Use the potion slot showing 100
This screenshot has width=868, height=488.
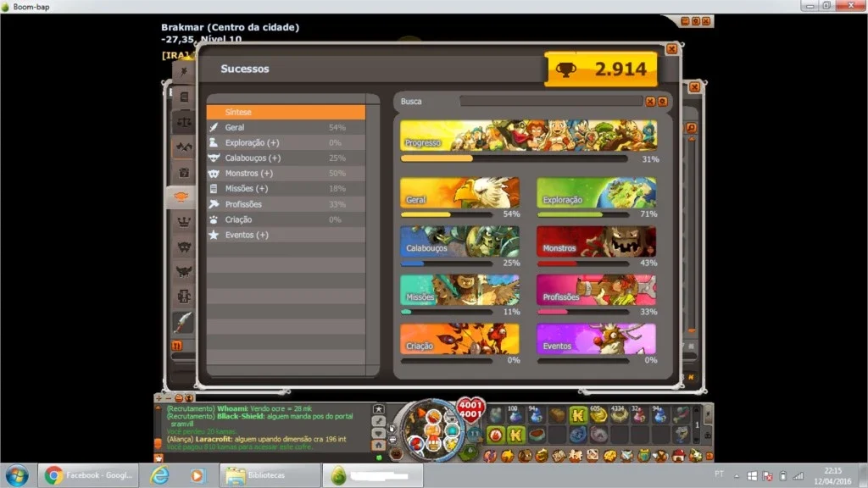coord(515,415)
